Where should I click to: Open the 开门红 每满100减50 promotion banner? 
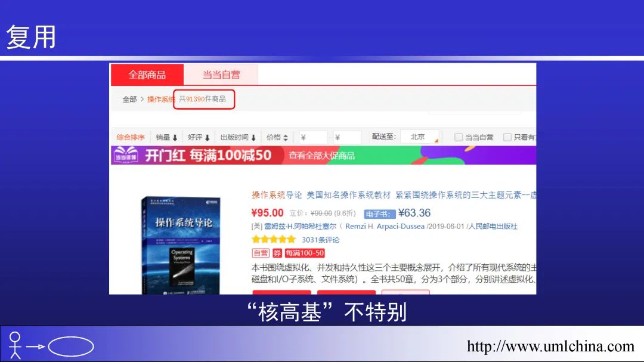point(323,155)
